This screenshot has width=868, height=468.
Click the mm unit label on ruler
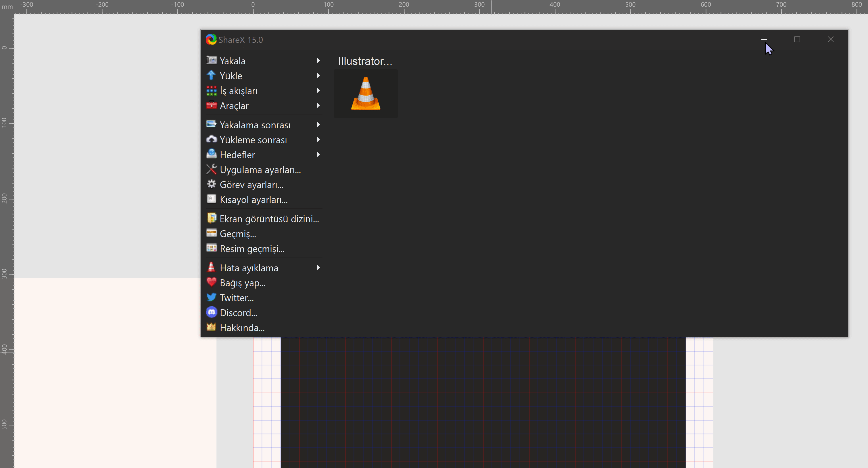pyautogui.click(x=7, y=6)
